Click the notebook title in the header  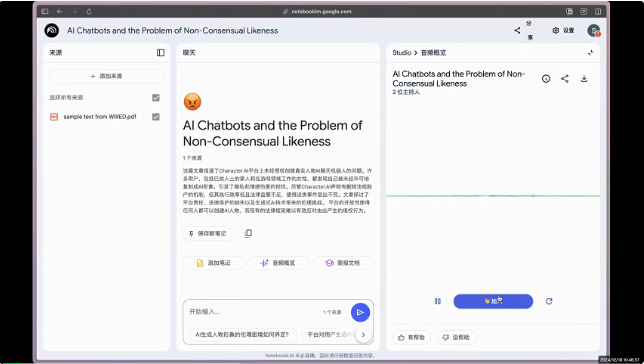(x=172, y=30)
